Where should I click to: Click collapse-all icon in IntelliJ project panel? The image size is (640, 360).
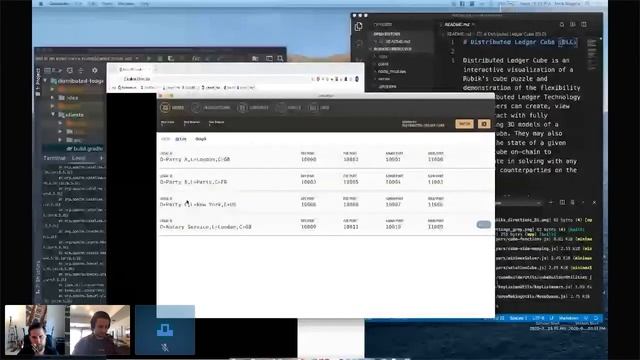[x=81, y=71]
